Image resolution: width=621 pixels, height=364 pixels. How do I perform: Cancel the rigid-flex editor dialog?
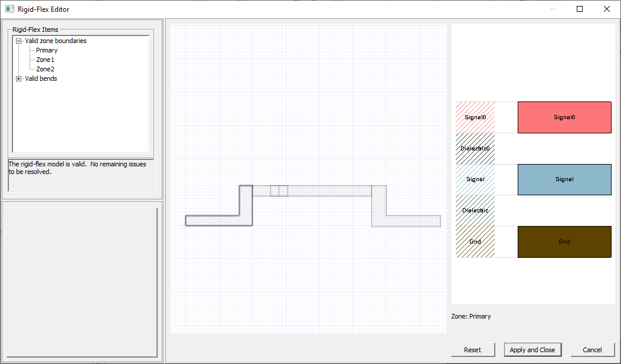pyautogui.click(x=592, y=350)
